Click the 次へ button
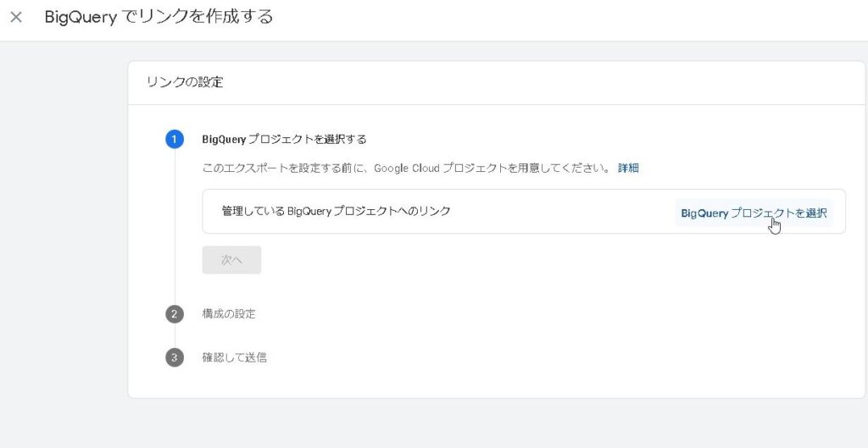The width and height of the screenshot is (868, 448). coord(231,260)
